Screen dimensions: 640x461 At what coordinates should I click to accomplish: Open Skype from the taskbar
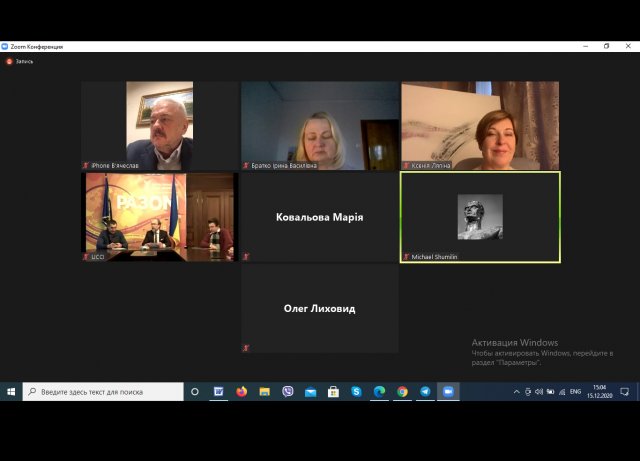click(x=356, y=392)
